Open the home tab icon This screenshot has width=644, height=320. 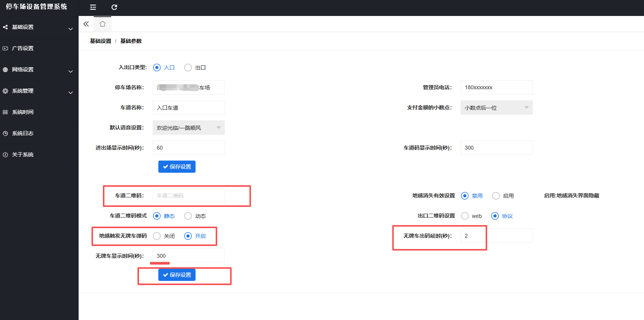tap(103, 24)
